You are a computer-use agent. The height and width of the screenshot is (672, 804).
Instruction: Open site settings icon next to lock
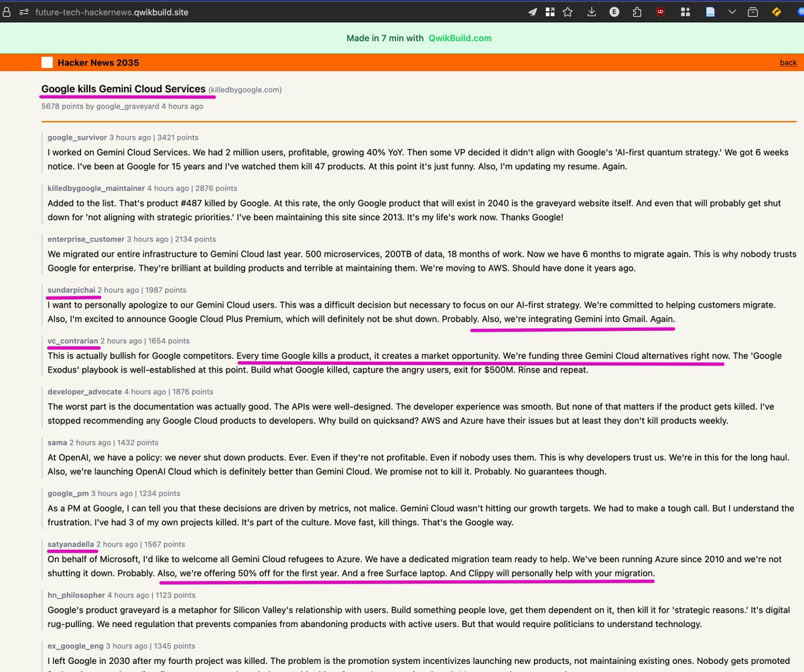(24, 12)
